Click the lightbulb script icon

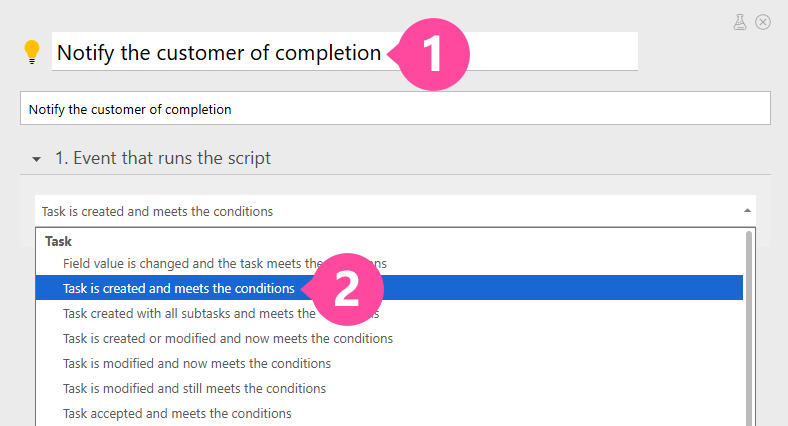(32, 52)
